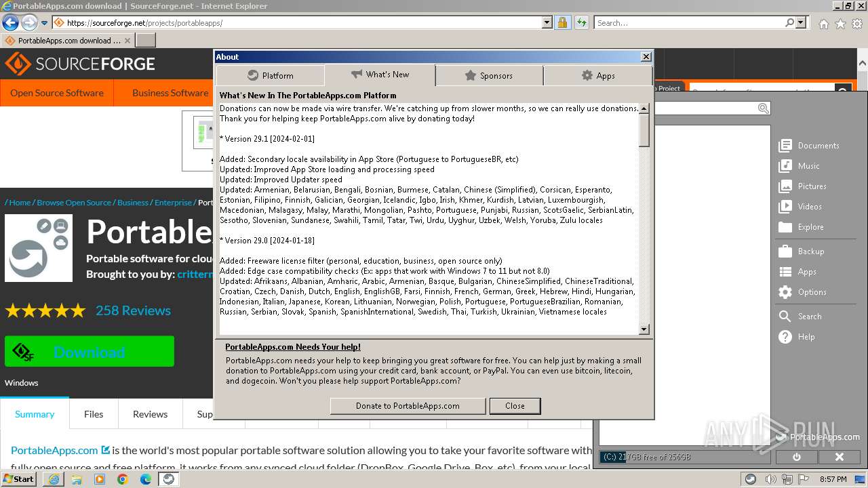Click Open Source Software menu

pos(57,93)
